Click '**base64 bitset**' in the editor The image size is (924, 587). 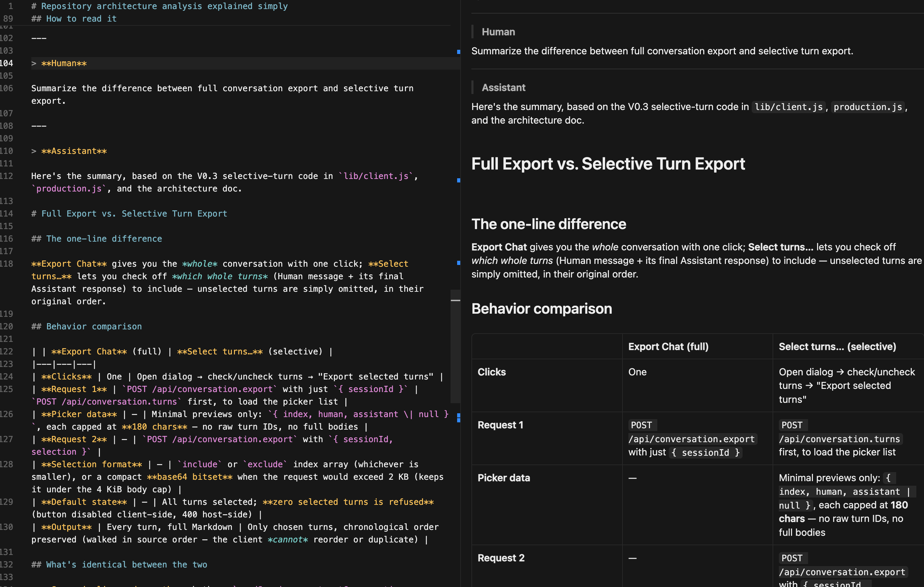189,477
